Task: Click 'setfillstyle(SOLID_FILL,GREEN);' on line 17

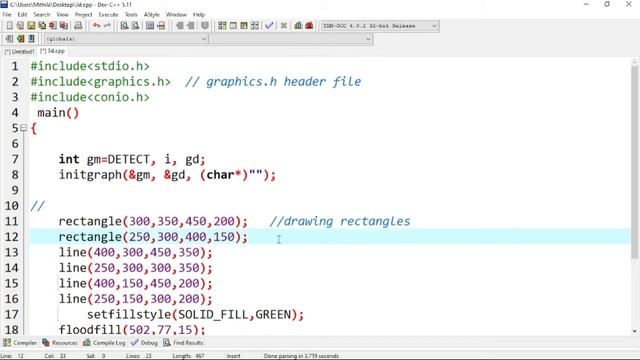Action: pos(195,314)
